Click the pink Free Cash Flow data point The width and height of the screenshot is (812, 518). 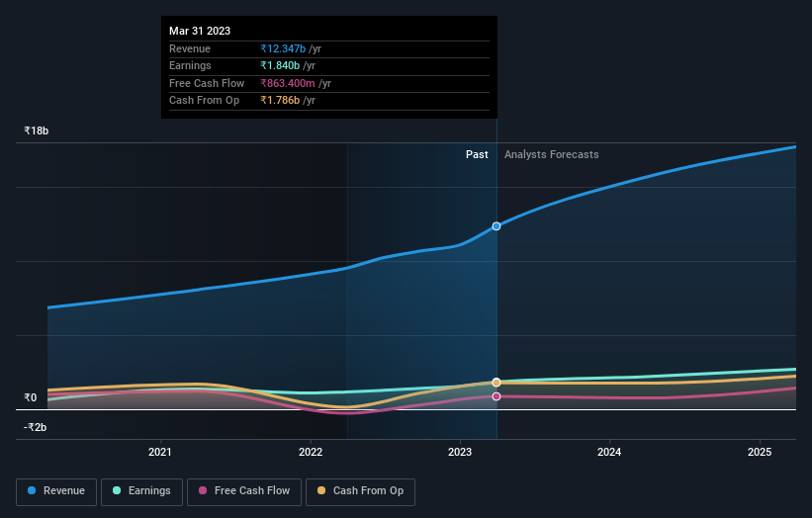(496, 396)
